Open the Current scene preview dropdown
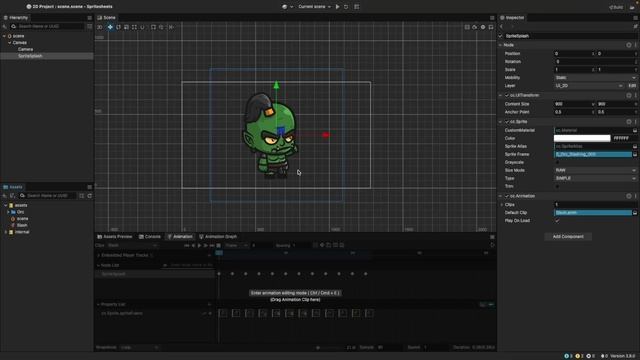 314,7
